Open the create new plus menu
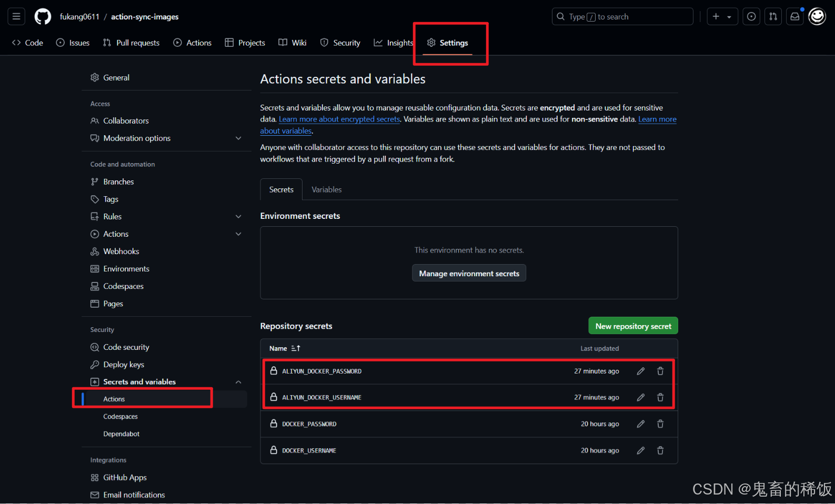Screen dimensions: 835x504 pyautogui.click(x=722, y=16)
